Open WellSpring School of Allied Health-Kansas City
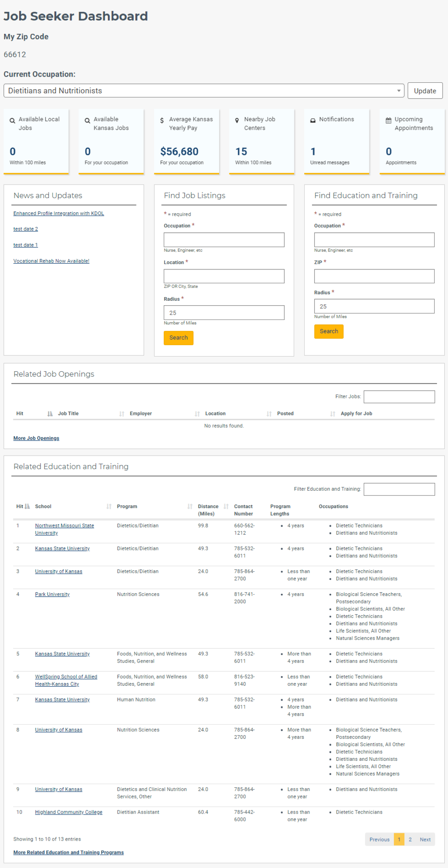The height and width of the screenshot is (868, 448). point(66,681)
